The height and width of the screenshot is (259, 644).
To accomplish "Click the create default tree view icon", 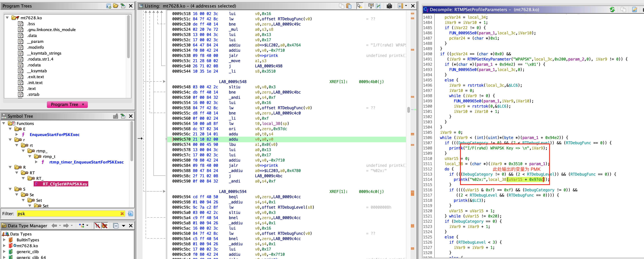I will 109,6.
